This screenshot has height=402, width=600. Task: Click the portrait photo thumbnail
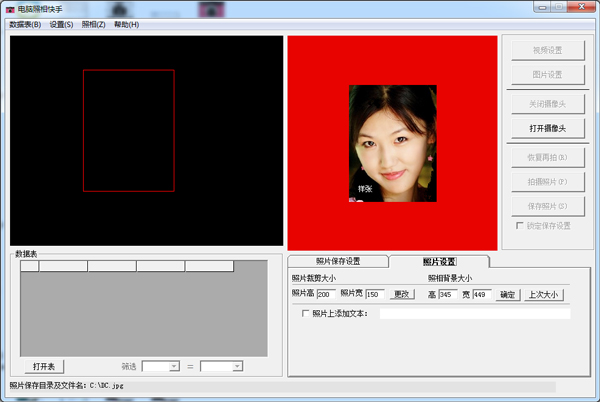click(x=393, y=143)
